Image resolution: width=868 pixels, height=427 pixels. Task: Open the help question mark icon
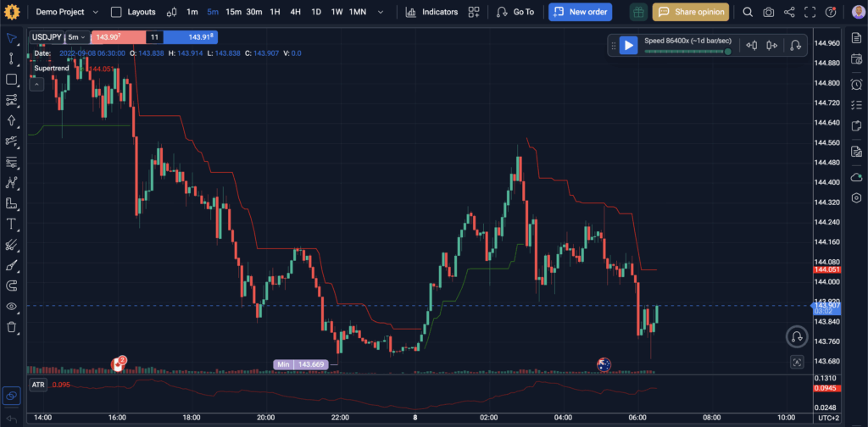click(831, 12)
